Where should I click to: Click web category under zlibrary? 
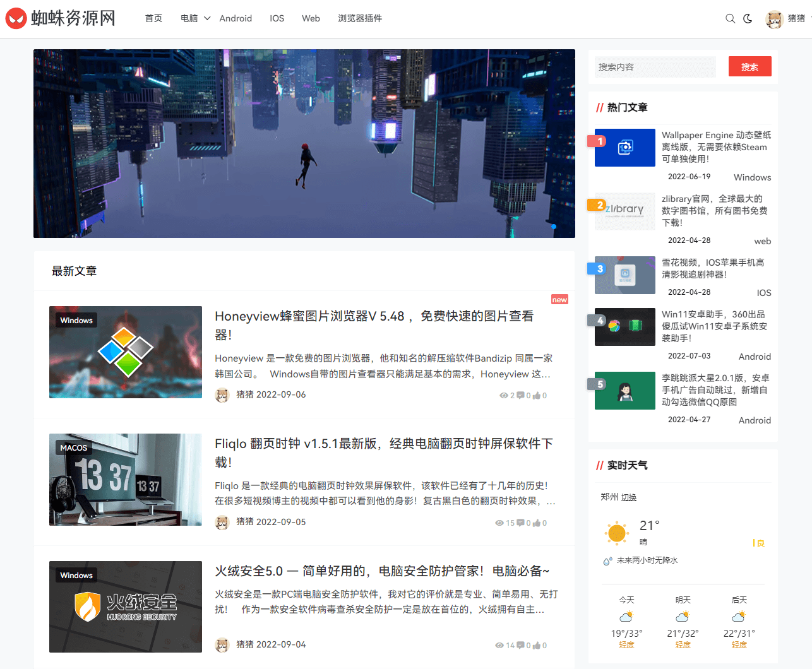(x=762, y=241)
